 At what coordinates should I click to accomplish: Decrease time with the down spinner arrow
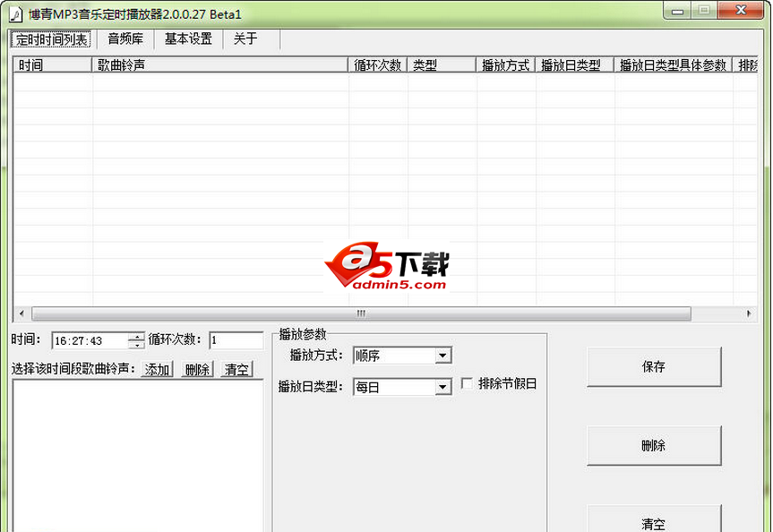pyautogui.click(x=136, y=345)
